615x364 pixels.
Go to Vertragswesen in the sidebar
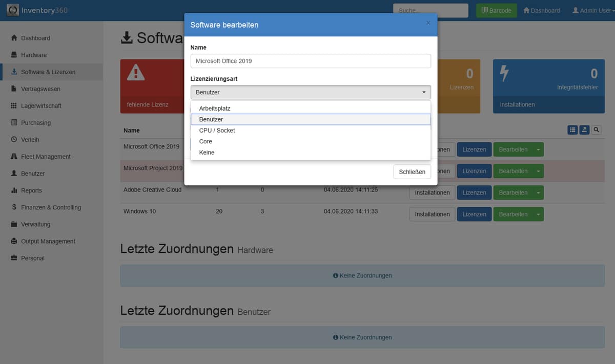pyautogui.click(x=40, y=89)
